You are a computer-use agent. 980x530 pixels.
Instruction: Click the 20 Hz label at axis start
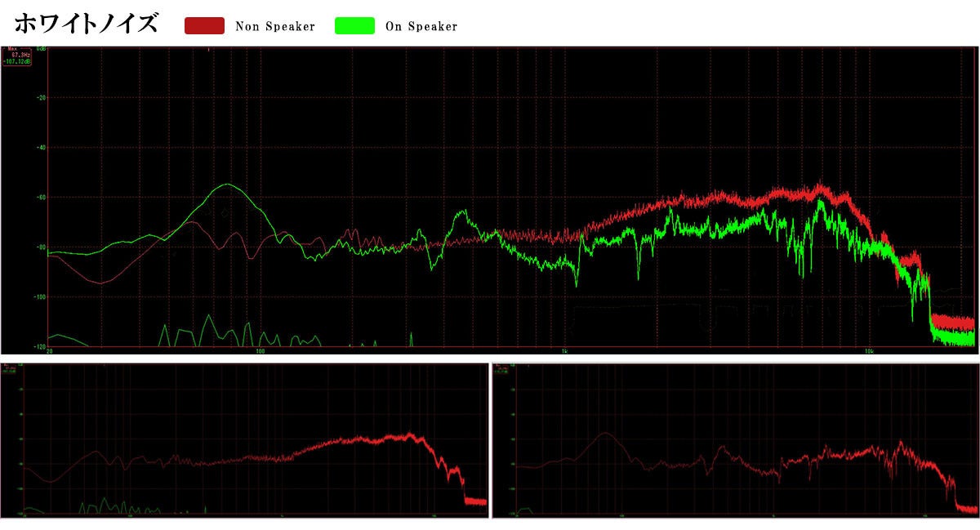coord(51,350)
